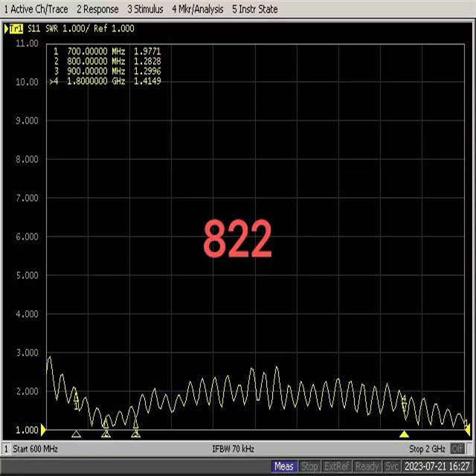476x476 pixels.
Task: Click the Meas status indicator
Action: point(283,466)
